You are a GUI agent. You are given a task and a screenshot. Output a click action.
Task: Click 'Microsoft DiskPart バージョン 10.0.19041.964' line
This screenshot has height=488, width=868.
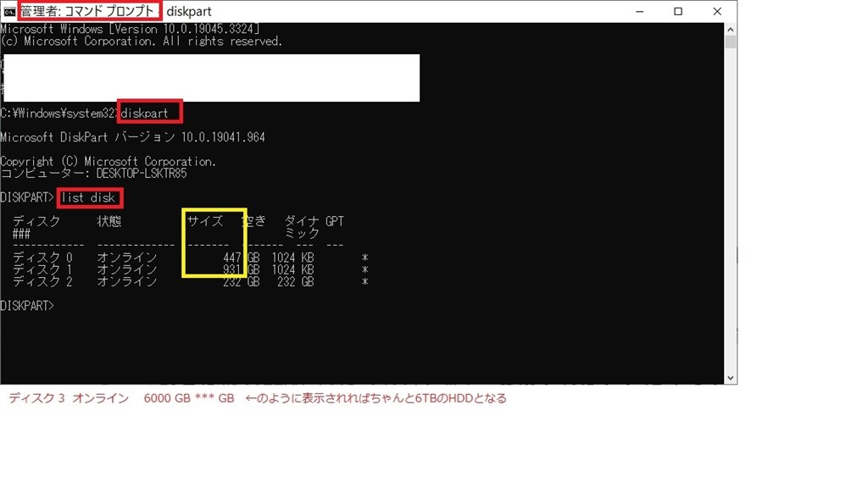[133, 137]
